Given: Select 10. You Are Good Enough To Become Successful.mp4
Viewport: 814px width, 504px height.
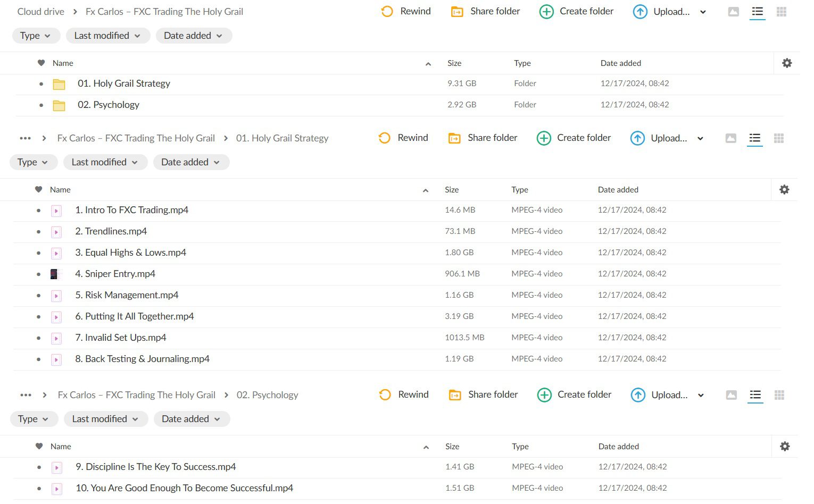Looking at the screenshot, I should 185,488.
